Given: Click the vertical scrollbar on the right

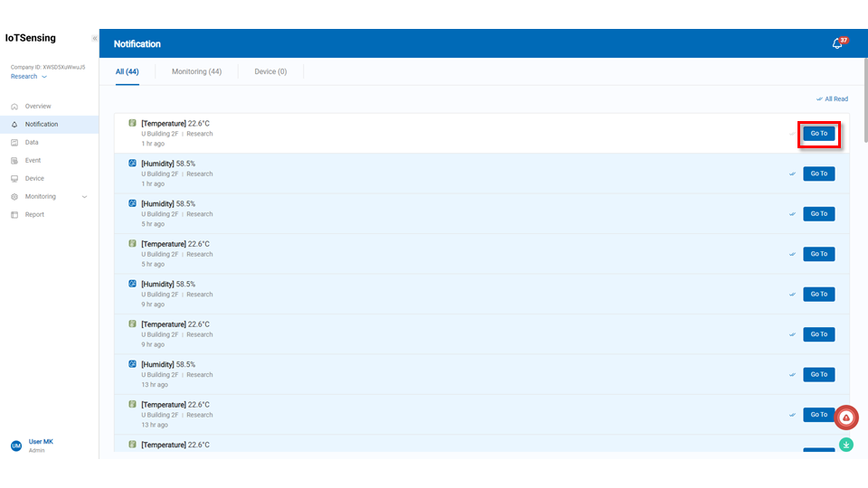Looking at the screenshot, I should pos(864,99).
